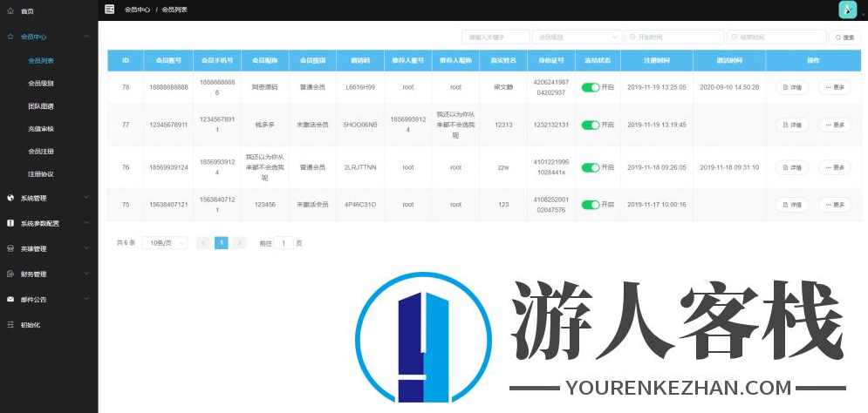Expand the 英雄管理 menu chevron
868x413 pixels.
[86, 249]
